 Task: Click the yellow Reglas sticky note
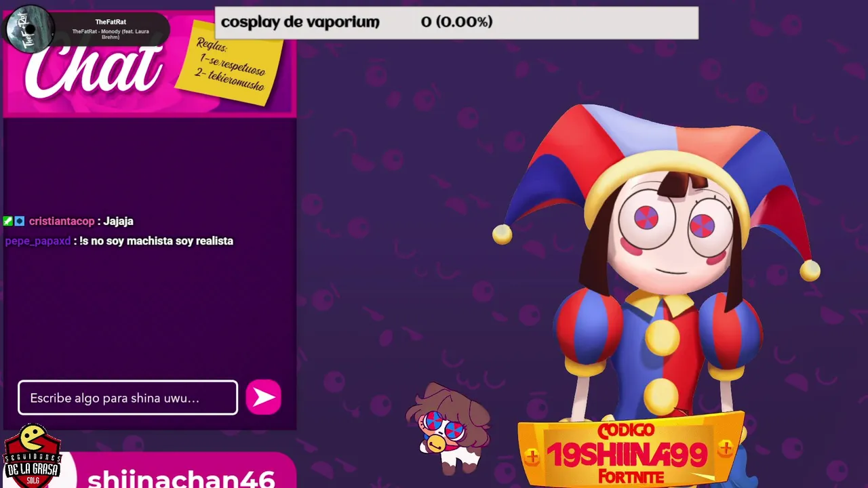229,63
